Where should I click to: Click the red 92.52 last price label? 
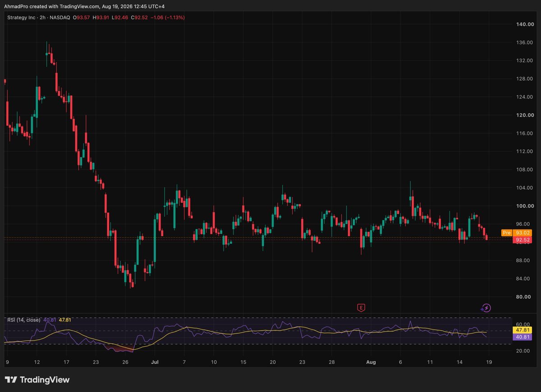click(x=523, y=240)
